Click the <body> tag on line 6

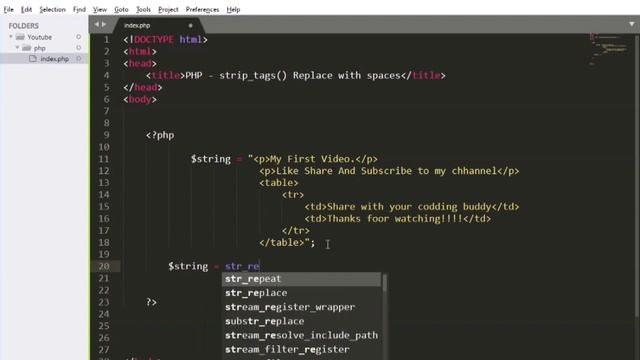(140, 99)
